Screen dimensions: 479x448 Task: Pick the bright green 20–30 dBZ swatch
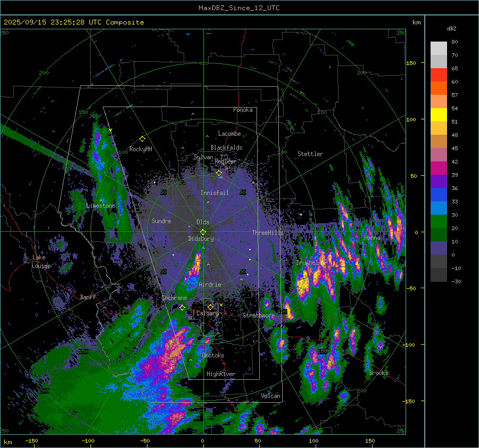pos(439,222)
